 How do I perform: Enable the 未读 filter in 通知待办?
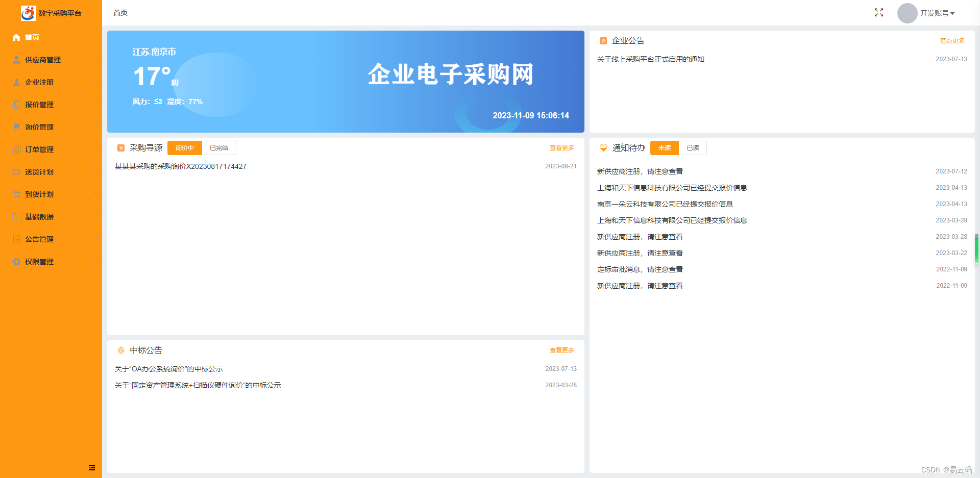664,147
